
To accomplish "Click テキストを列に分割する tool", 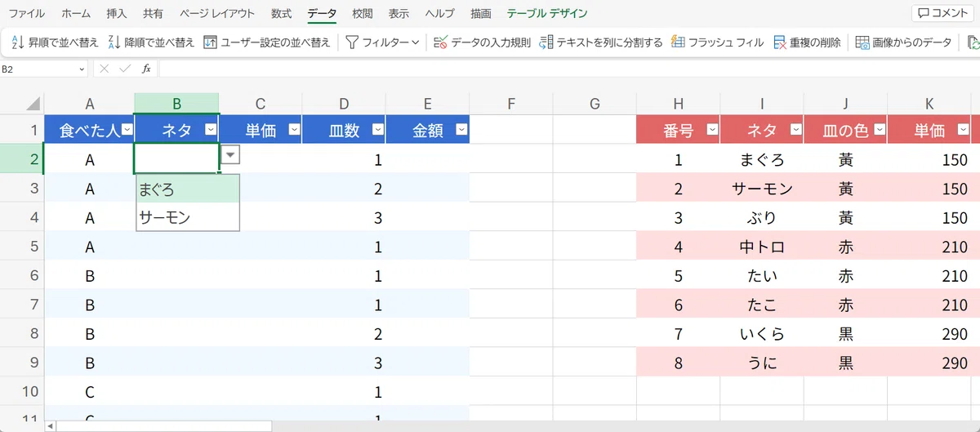I will [x=601, y=42].
